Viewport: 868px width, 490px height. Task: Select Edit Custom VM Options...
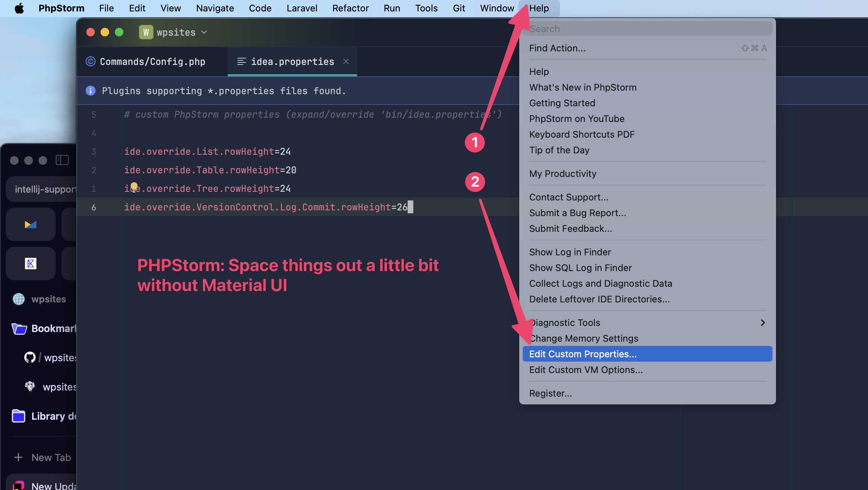click(647, 370)
